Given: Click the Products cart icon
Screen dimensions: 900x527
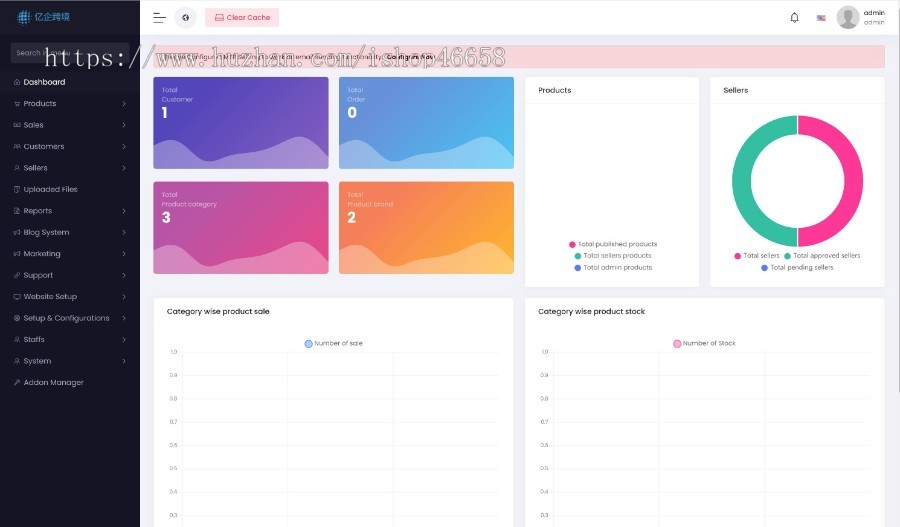Looking at the screenshot, I should (x=17, y=104).
